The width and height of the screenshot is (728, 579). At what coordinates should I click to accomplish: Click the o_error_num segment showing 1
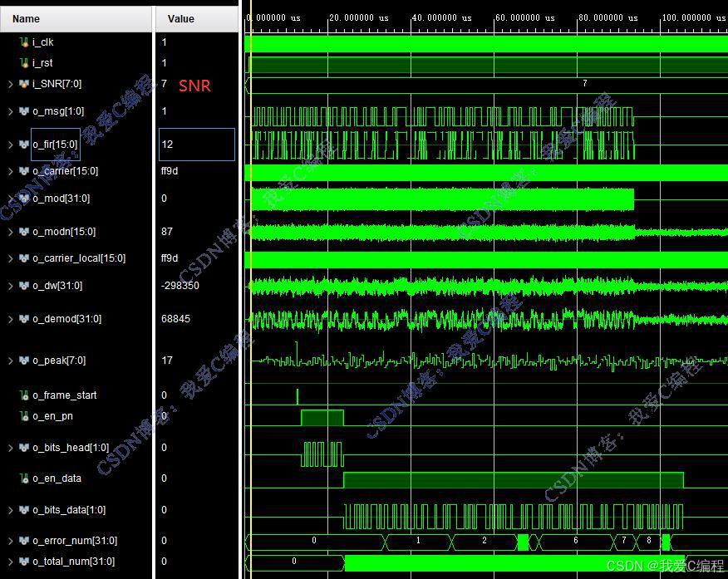(418, 541)
